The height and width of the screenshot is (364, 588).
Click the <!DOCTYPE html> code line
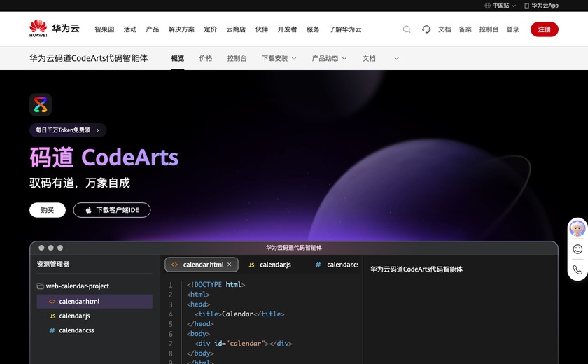(216, 285)
